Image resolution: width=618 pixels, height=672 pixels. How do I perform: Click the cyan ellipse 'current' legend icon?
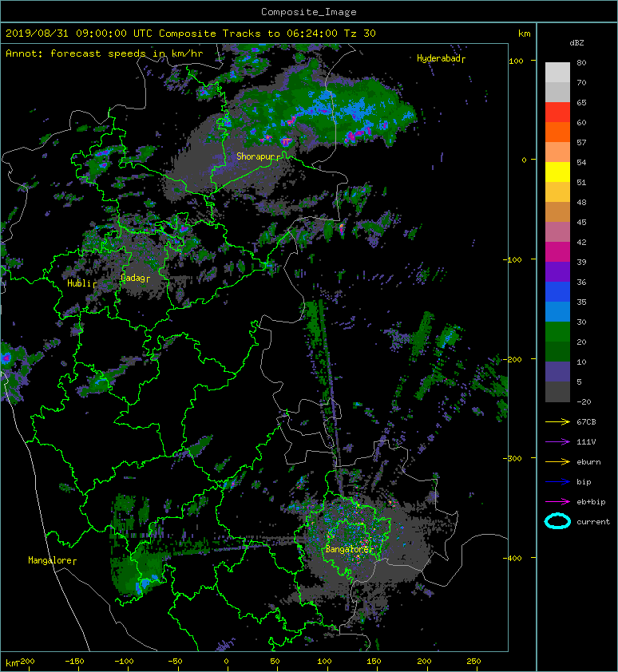(x=557, y=522)
